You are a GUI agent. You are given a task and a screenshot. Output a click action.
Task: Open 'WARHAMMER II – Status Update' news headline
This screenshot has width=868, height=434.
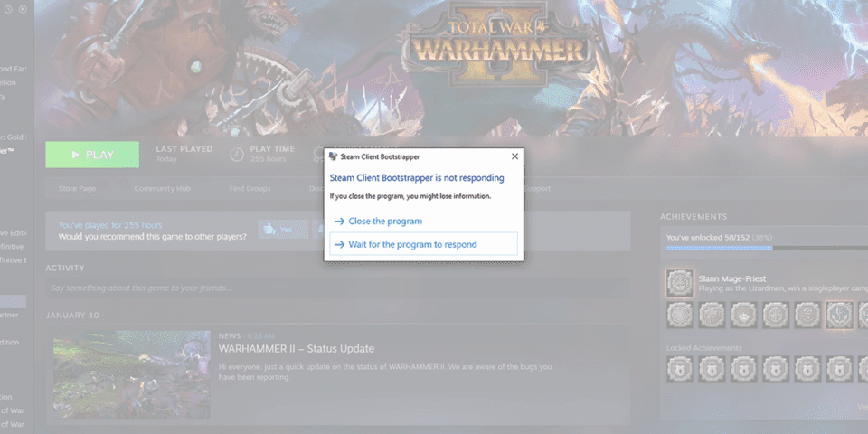pos(297,349)
